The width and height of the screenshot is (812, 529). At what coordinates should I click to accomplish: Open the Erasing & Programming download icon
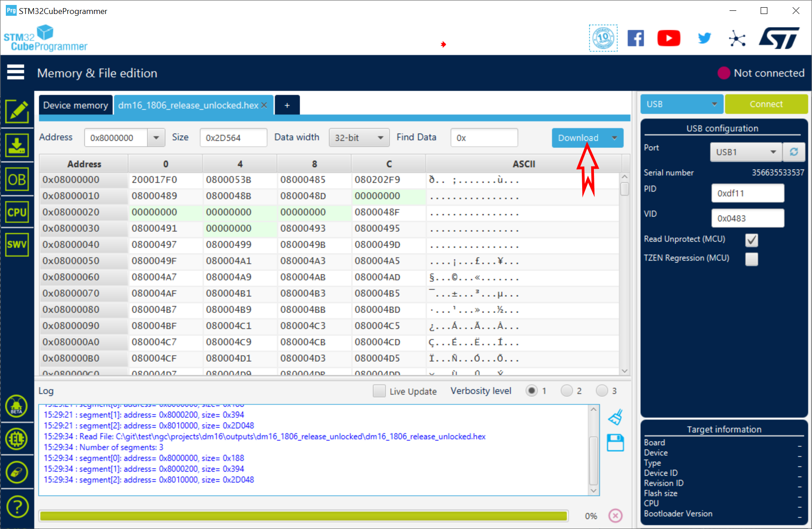click(x=17, y=145)
